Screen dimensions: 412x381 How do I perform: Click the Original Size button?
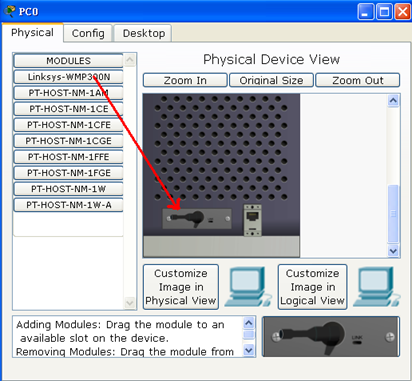[x=271, y=80]
